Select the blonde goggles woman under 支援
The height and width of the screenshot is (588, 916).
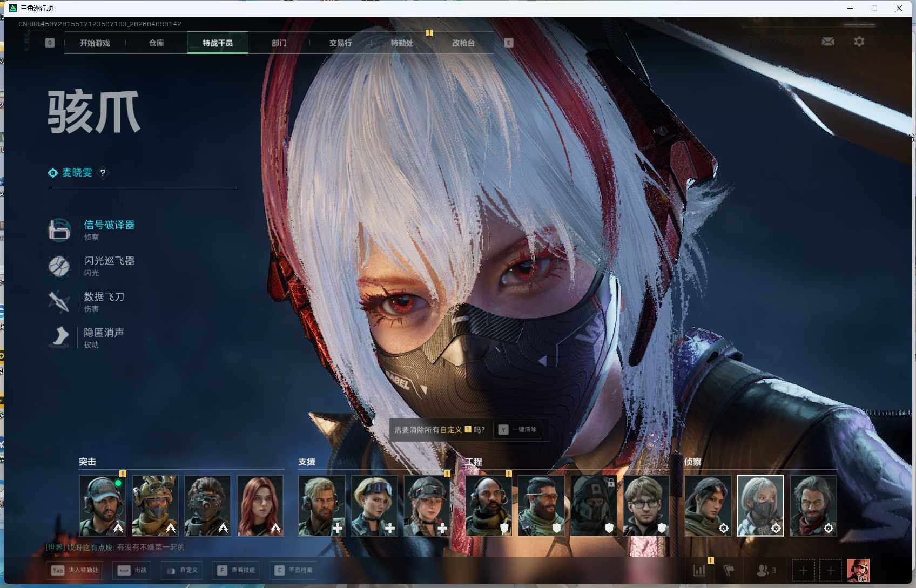(x=374, y=505)
